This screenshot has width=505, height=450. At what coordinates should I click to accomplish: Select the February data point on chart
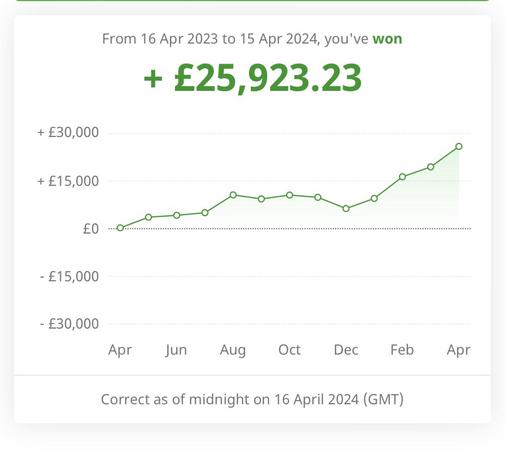pos(402,177)
